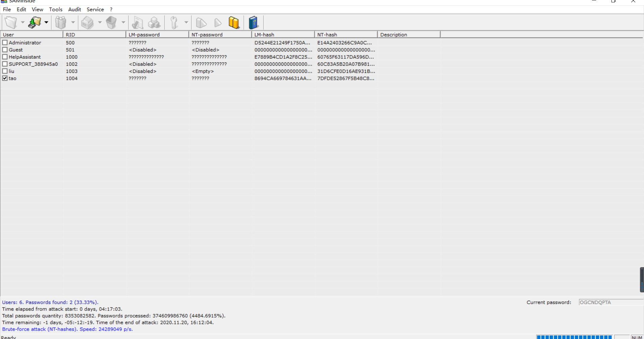The image size is (644, 339).
Task: Select the HelpAssistant user name
Action: [25, 57]
